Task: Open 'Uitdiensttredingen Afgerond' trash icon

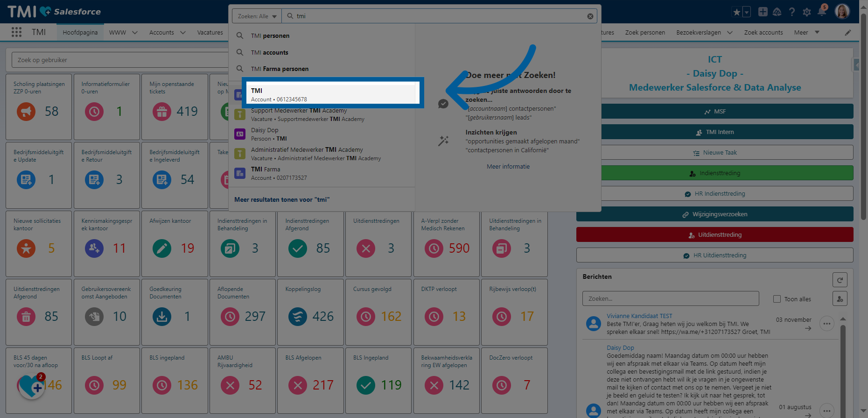Action: point(26,317)
